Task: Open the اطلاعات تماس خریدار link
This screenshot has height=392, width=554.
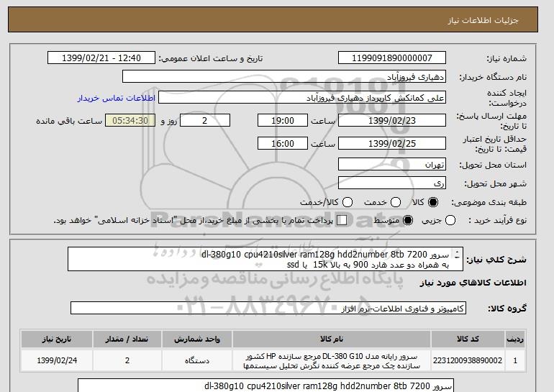Action: (x=117, y=98)
